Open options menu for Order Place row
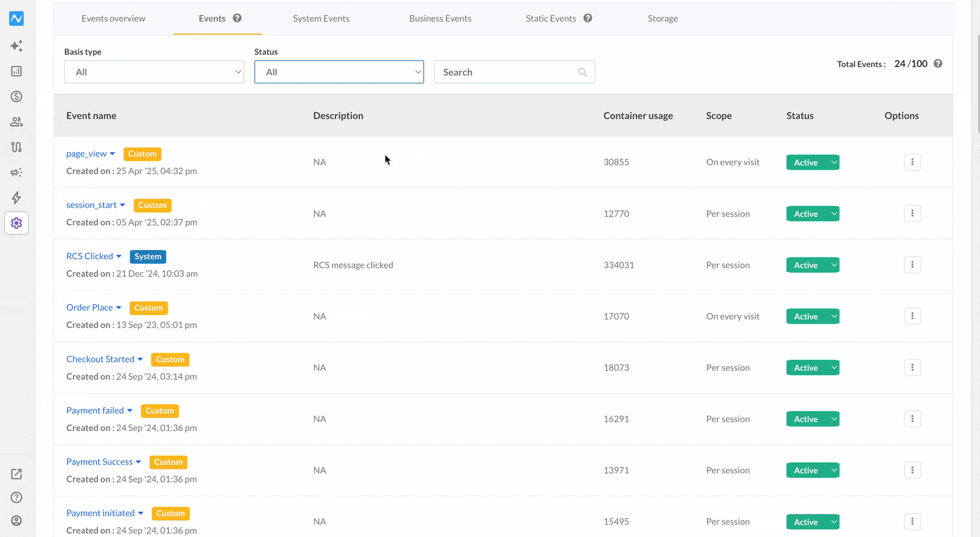Screen dimensions: 980x537 [x=913, y=316]
